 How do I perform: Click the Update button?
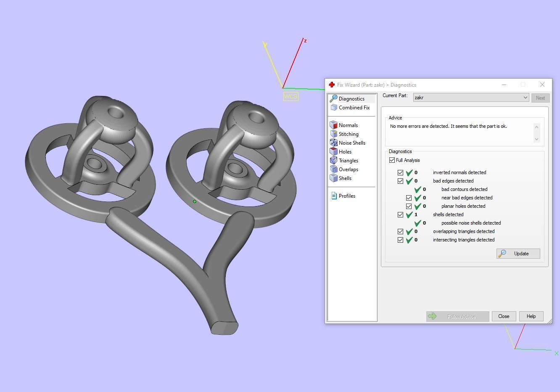518,254
